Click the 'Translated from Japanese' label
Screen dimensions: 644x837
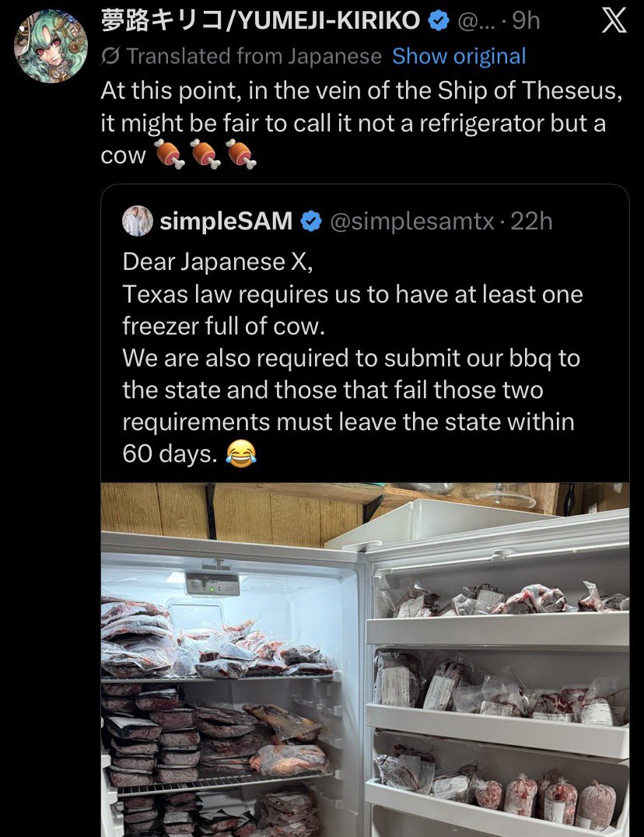tap(254, 57)
